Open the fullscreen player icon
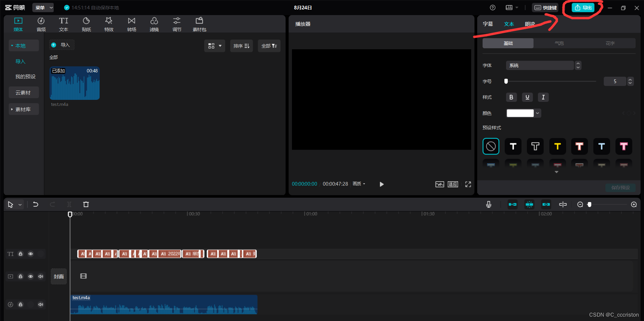The height and width of the screenshot is (321, 644). click(468, 184)
